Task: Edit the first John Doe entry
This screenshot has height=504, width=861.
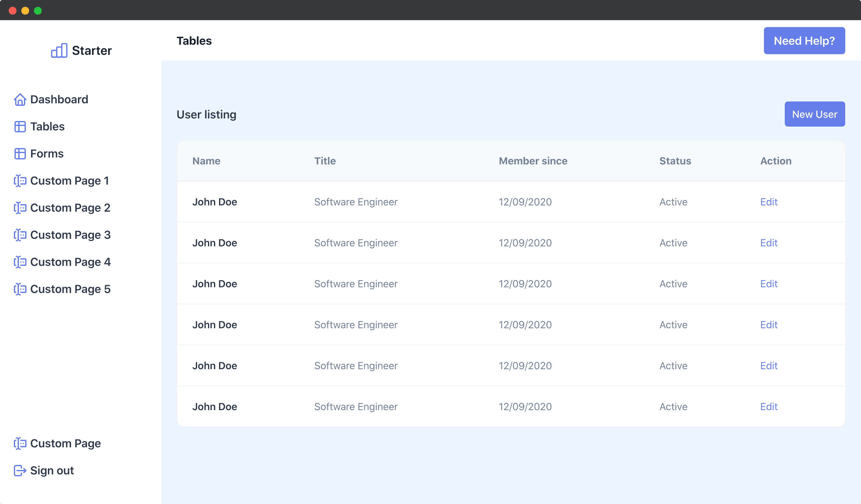Action: (768, 202)
